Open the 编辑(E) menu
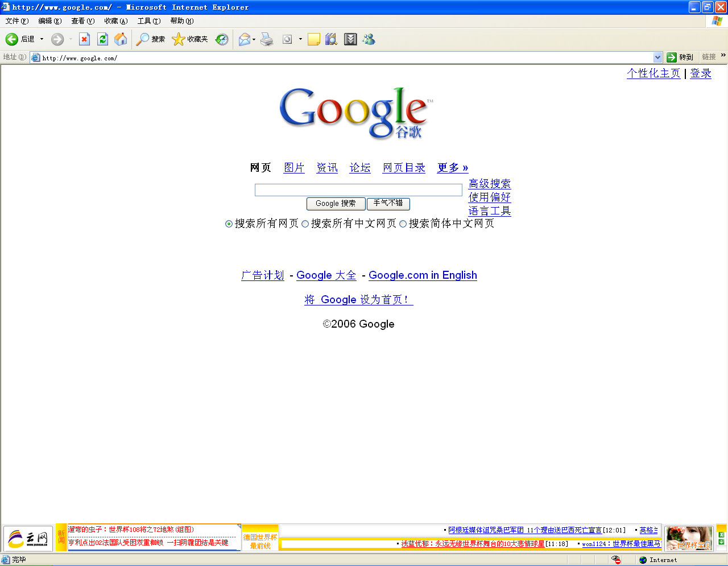 pyautogui.click(x=50, y=21)
